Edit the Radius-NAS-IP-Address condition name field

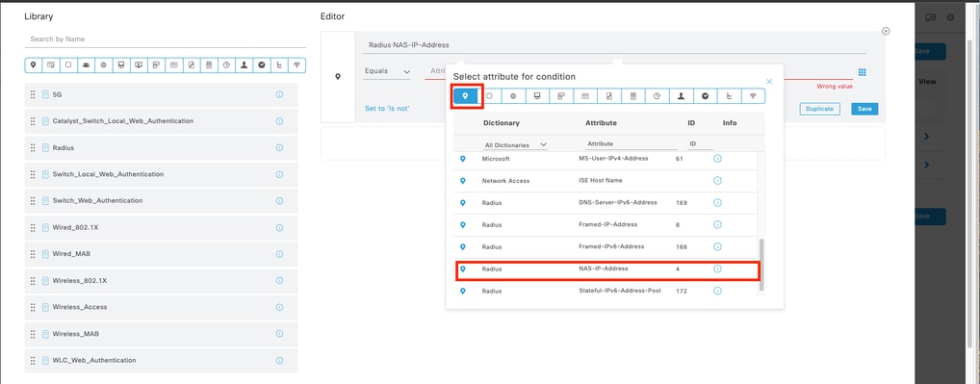tap(614, 45)
